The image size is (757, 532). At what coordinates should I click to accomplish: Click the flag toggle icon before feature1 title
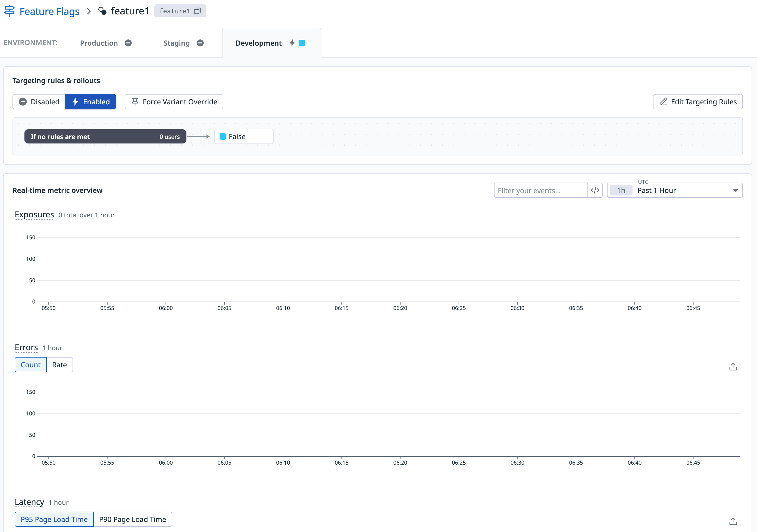[102, 11]
